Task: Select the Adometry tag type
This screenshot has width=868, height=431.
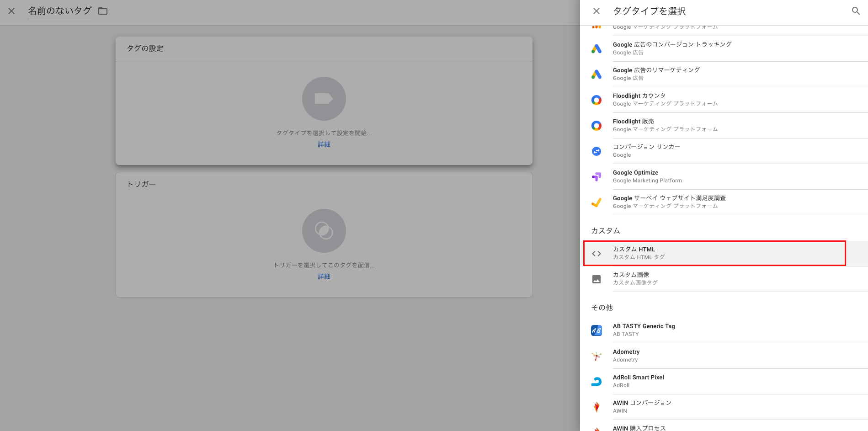Action: point(626,355)
